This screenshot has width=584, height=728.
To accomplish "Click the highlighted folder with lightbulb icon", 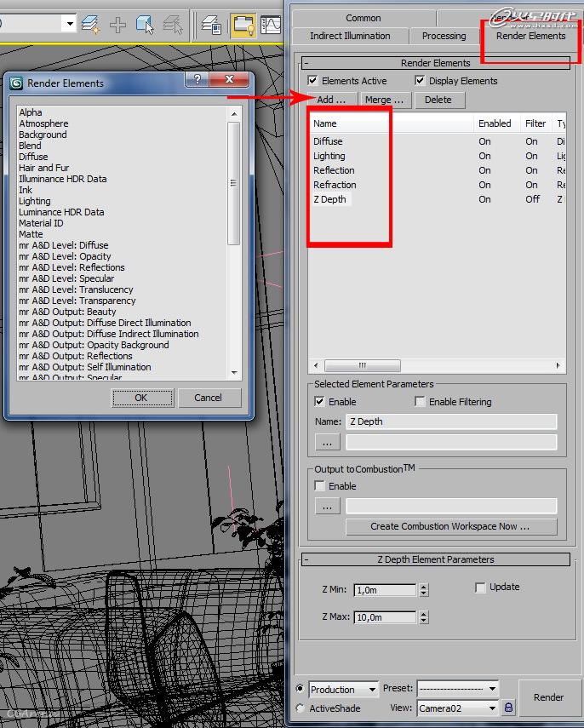I will (x=243, y=25).
